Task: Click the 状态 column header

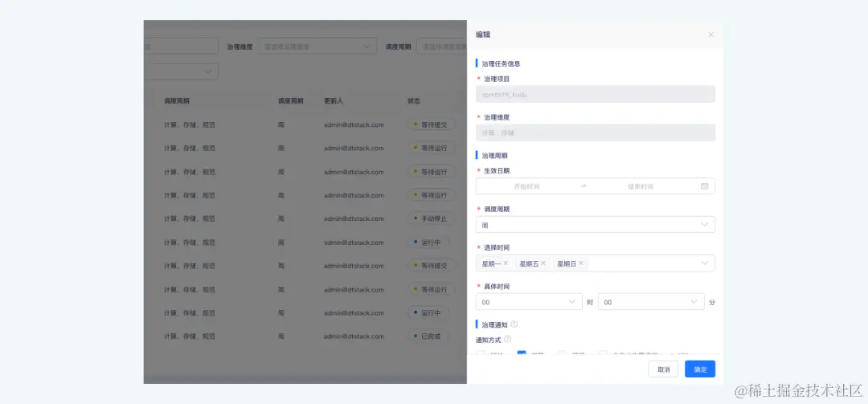Action: coord(414,101)
